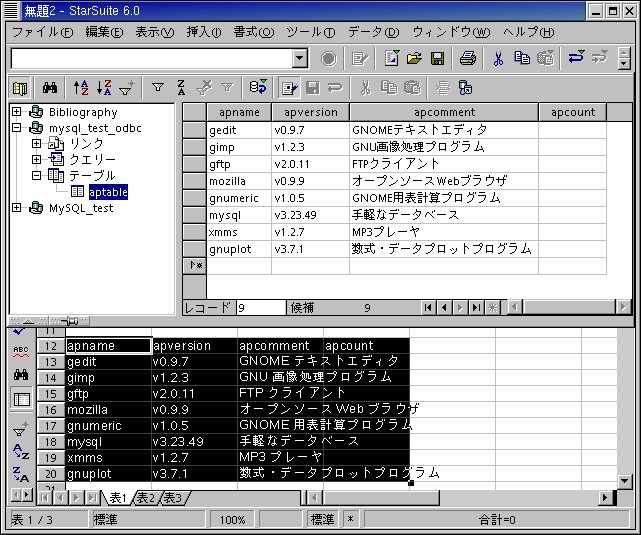Click the mozilla cell in data view
Image resolution: width=641 pixels, height=535 pixels.
[239, 181]
